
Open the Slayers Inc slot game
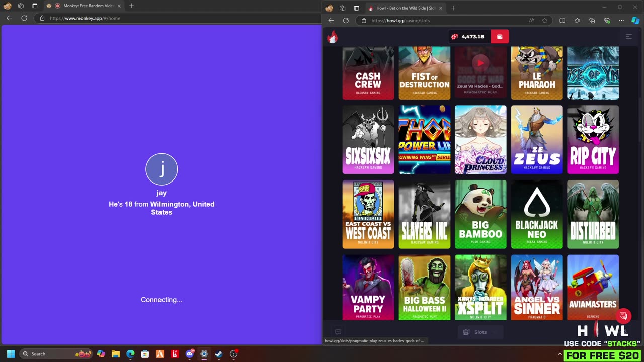425,214
